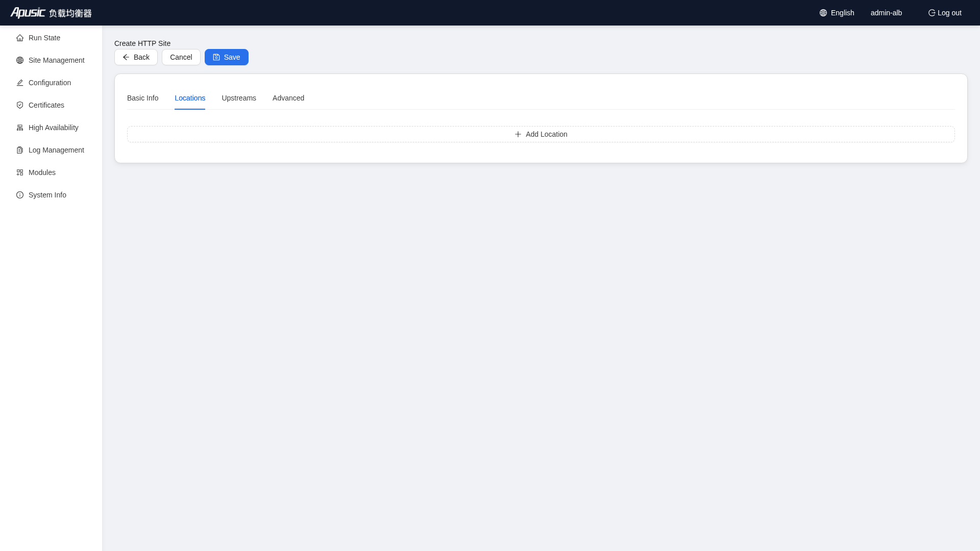The width and height of the screenshot is (980, 551).
Task: Select High Availability in the sidebar
Action: point(51,128)
